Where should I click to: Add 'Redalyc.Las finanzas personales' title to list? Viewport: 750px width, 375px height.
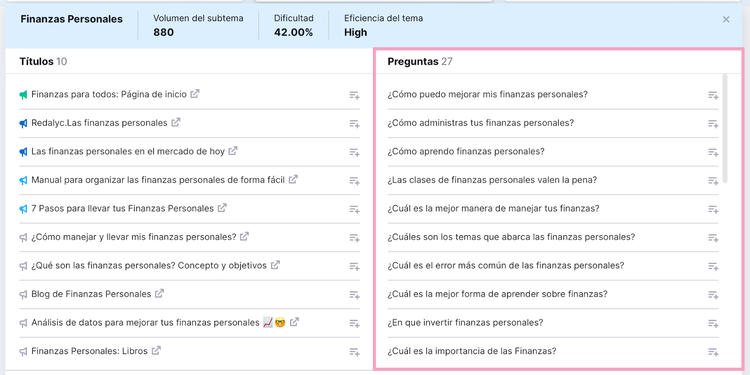pyautogui.click(x=354, y=124)
